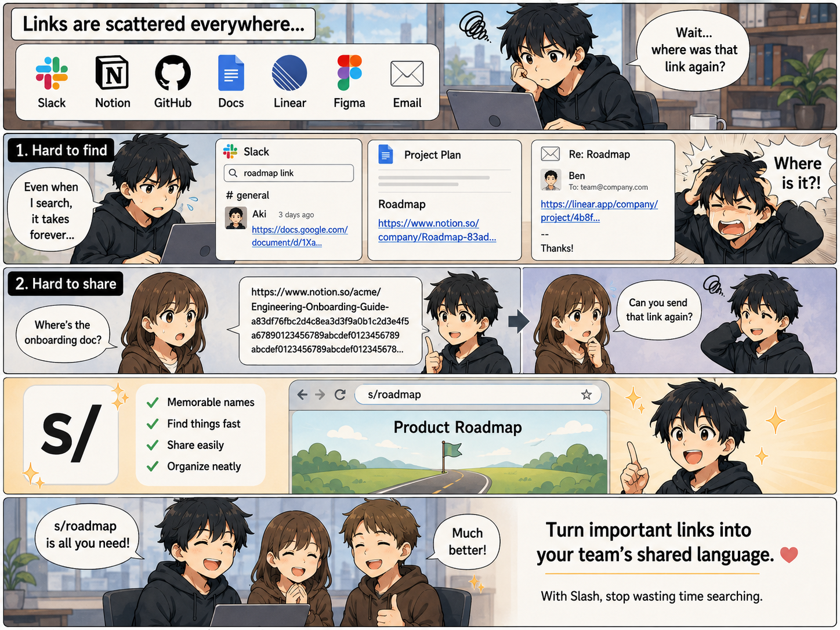Click the document icon beside Project Plan

coord(386,154)
